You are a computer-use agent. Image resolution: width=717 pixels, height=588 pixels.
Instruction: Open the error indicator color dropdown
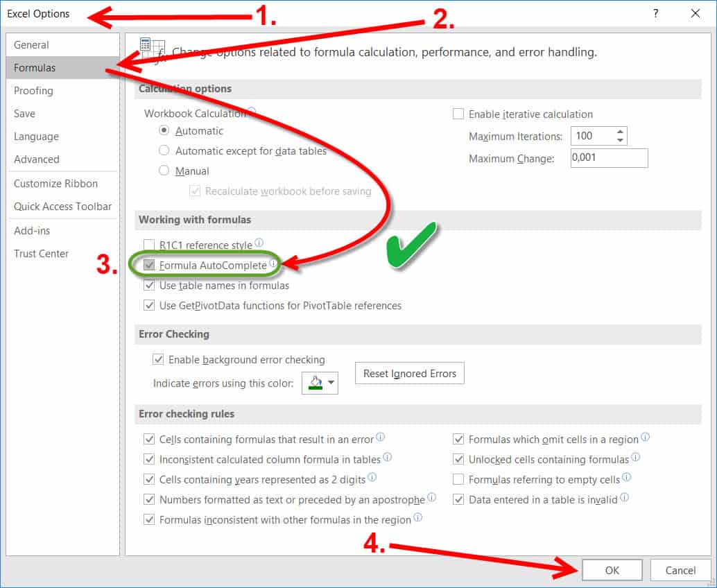point(320,383)
